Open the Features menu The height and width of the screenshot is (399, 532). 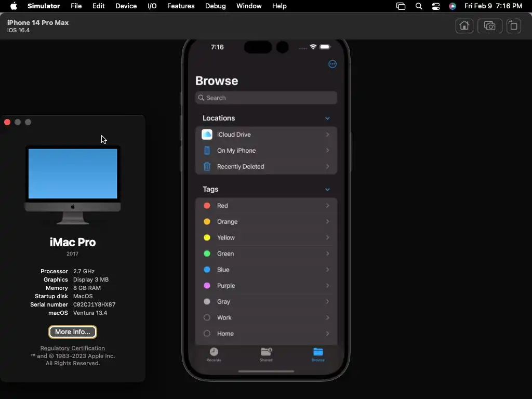tap(181, 6)
